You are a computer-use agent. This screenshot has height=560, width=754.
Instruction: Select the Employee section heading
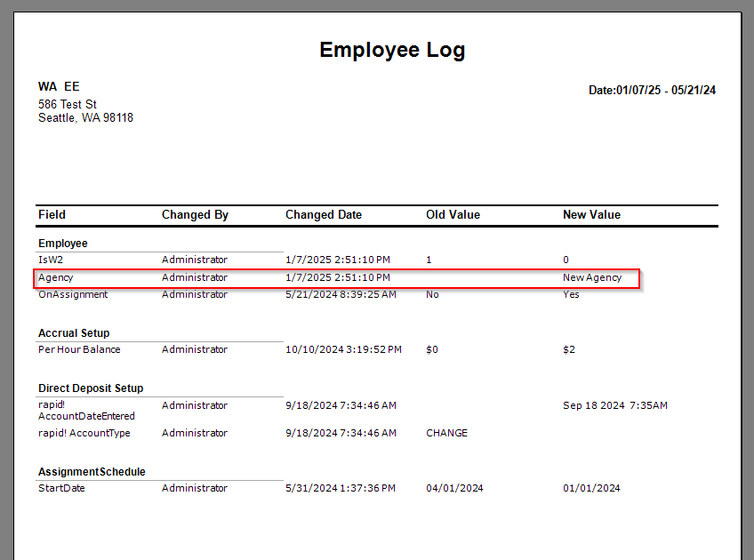point(63,244)
